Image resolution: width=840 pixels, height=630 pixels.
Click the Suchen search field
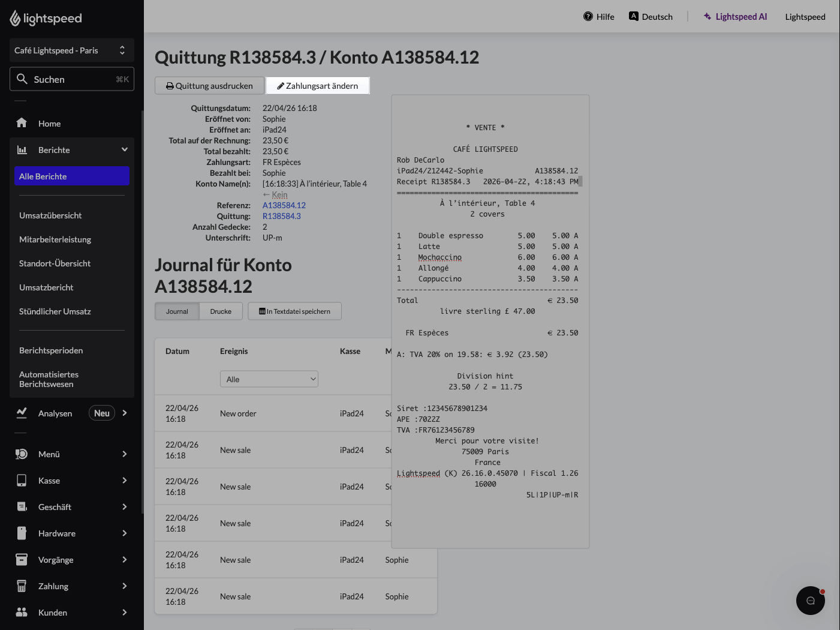coord(72,79)
